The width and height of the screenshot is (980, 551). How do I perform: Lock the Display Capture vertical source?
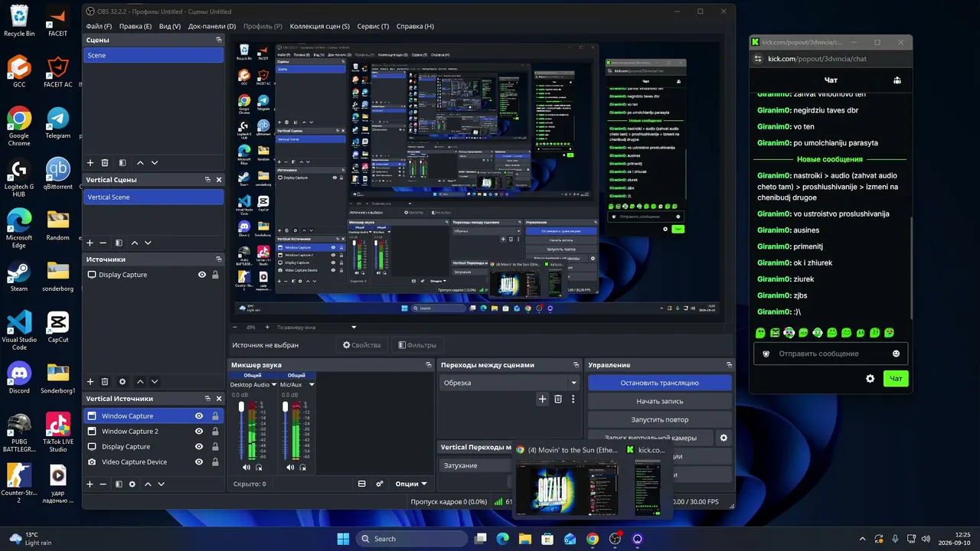[x=215, y=446]
